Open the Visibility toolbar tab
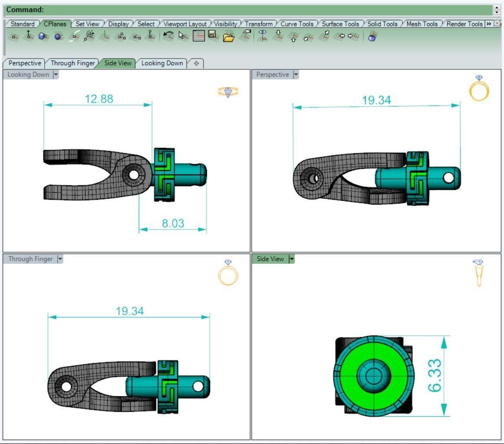The image size is (504, 444). tap(226, 24)
